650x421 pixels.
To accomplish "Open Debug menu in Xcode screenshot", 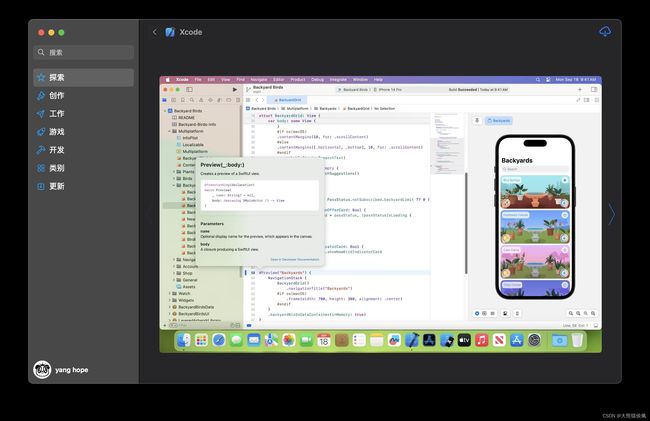I will (x=317, y=80).
